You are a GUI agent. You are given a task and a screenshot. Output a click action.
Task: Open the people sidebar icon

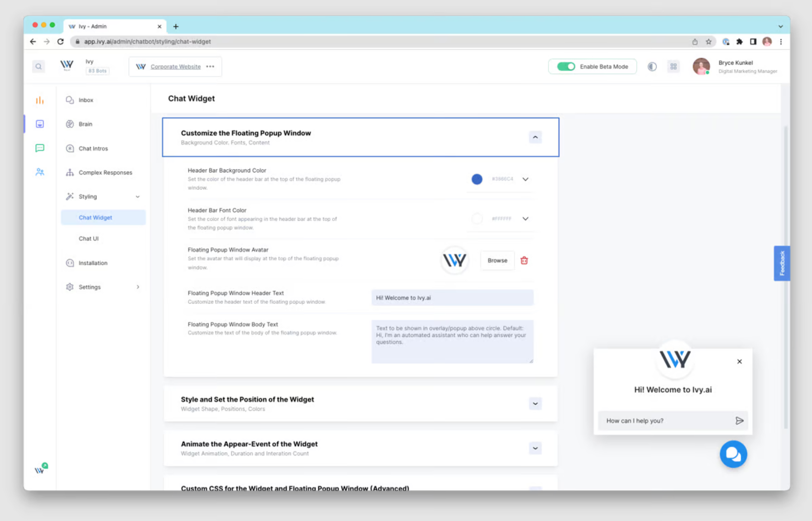(x=40, y=172)
